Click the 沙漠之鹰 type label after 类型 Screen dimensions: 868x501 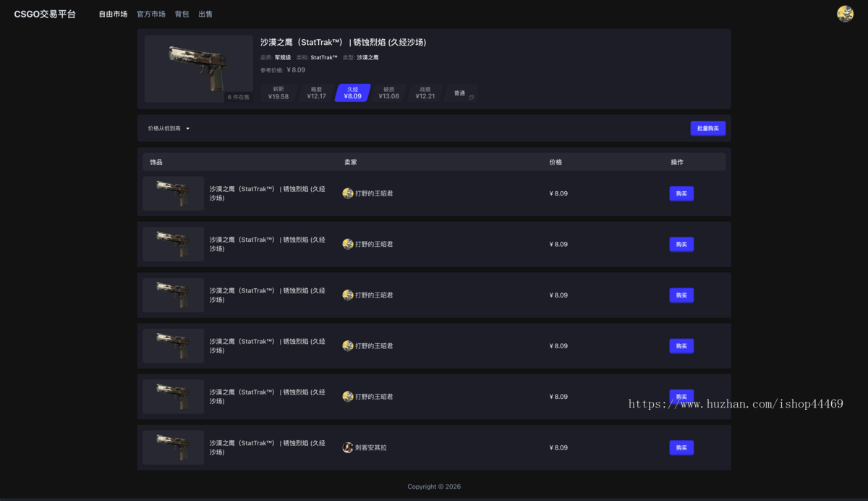pyautogui.click(x=367, y=57)
